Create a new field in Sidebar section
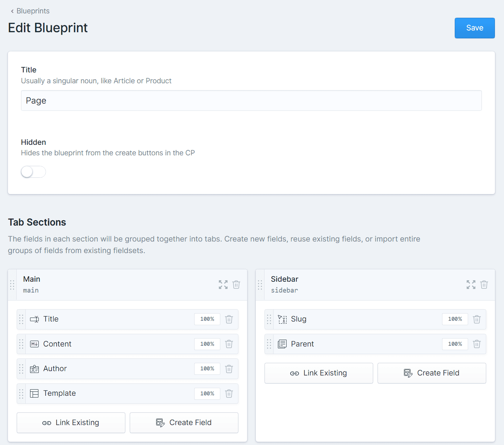504x445 pixels. pos(432,373)
